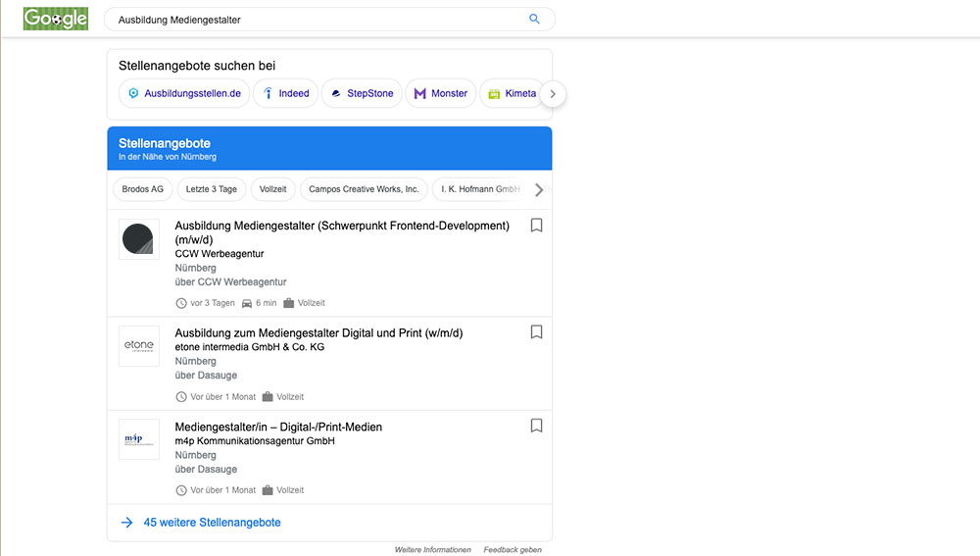Click the blue search magnifier icon
The width and height of the screenshot is (980, 556).
pyautogui.click(x=534, y=19)
